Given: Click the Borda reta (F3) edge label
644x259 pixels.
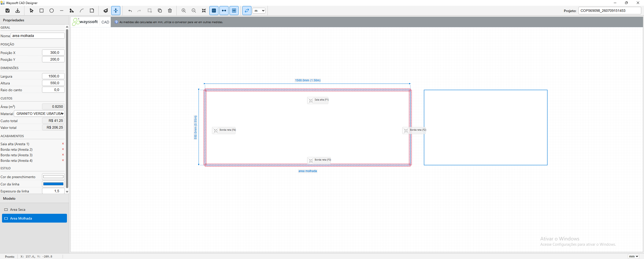Looking at the screenshot, I should click(x=319, y=160).
